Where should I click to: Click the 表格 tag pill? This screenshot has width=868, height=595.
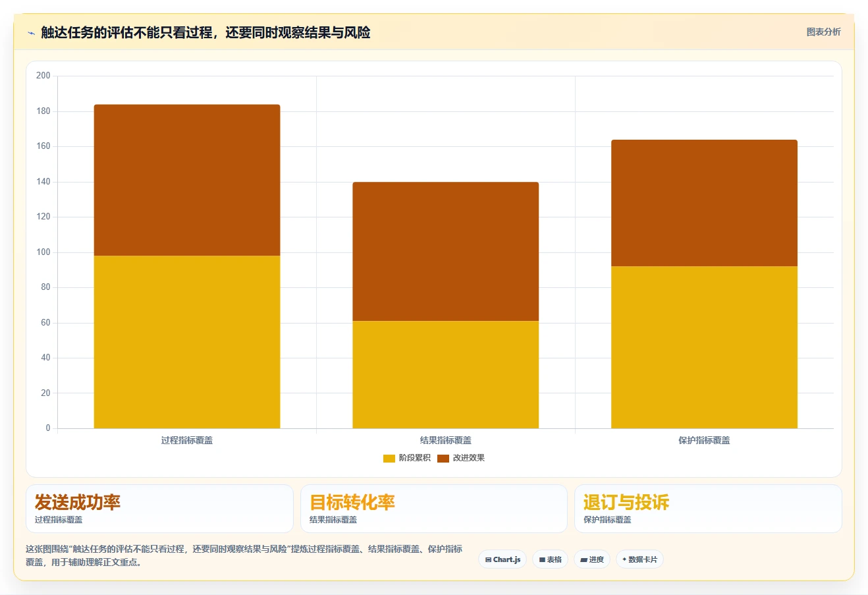pyautogui.click(x=551, y=559)
